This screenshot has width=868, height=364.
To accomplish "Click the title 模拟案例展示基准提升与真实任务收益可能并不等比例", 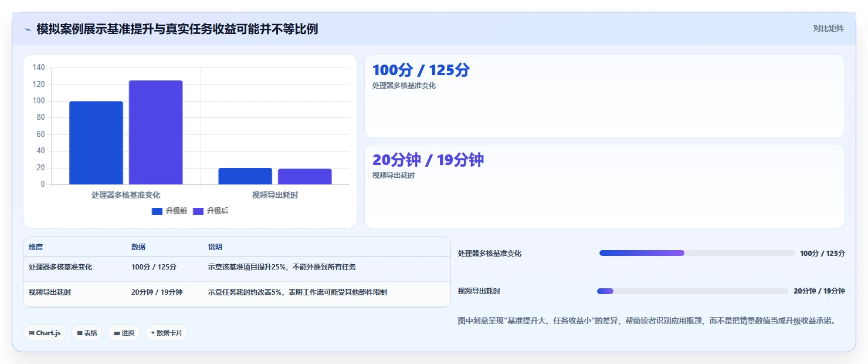I will pyautogui.click(x=177, y=29).
